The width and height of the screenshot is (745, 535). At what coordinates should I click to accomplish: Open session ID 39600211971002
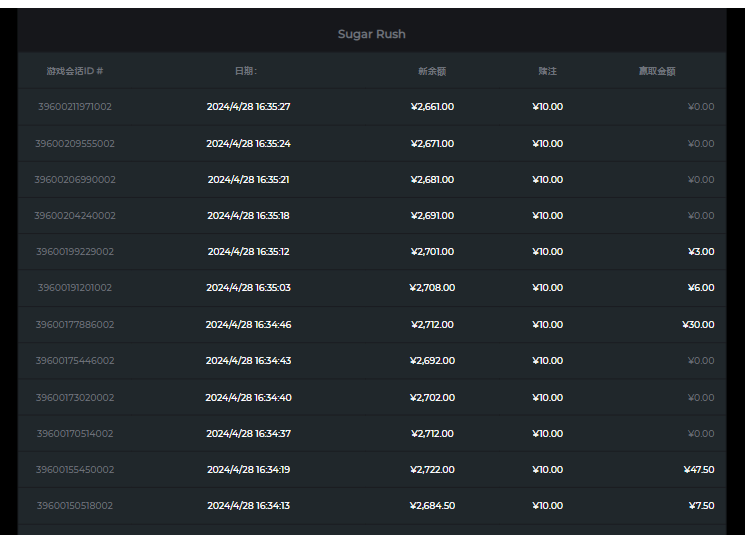point(75,107)
